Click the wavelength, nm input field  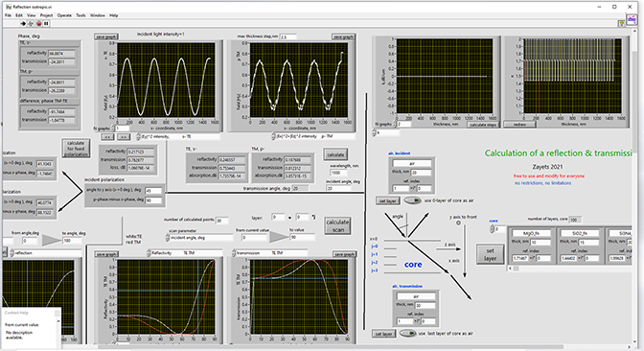click(x=340, y=173)
